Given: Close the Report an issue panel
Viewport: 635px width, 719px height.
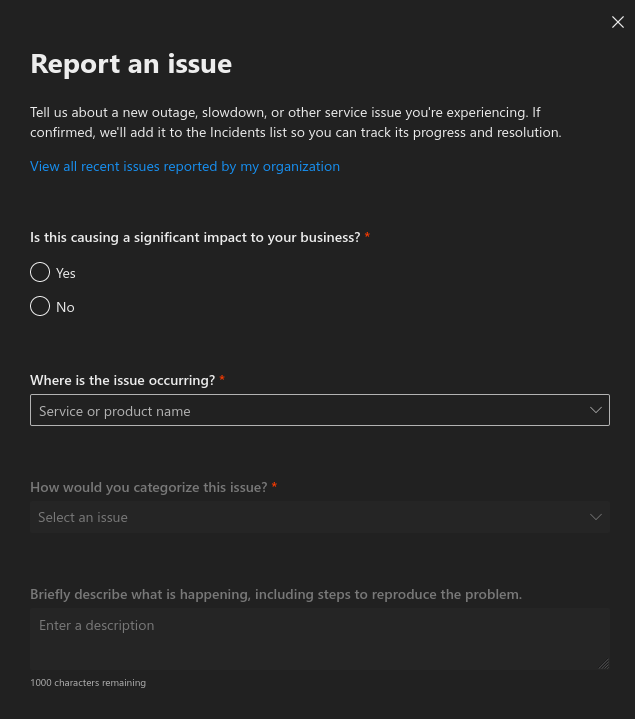Looking at the screenshot, I should click(618, 22).
